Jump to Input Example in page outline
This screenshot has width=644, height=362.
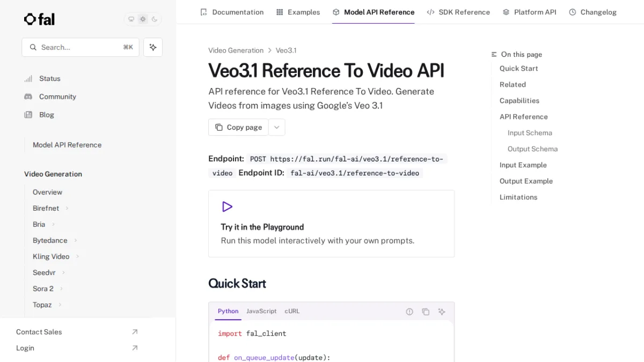523,165
